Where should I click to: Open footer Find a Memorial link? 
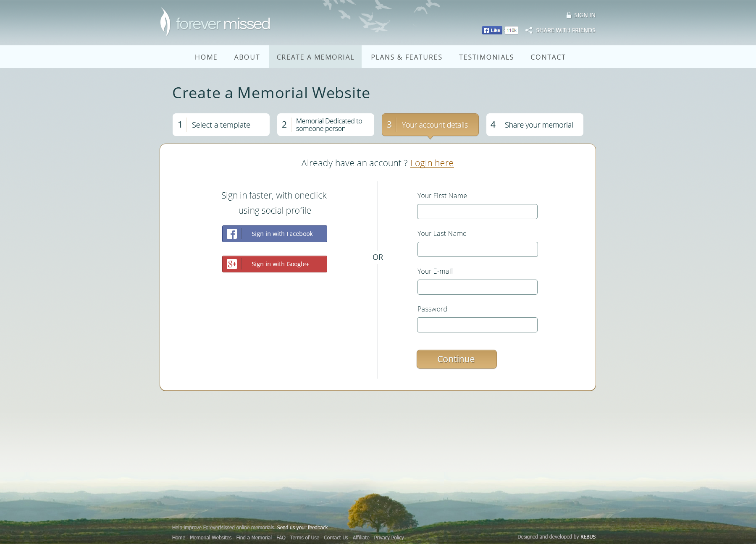pos(254,538)
